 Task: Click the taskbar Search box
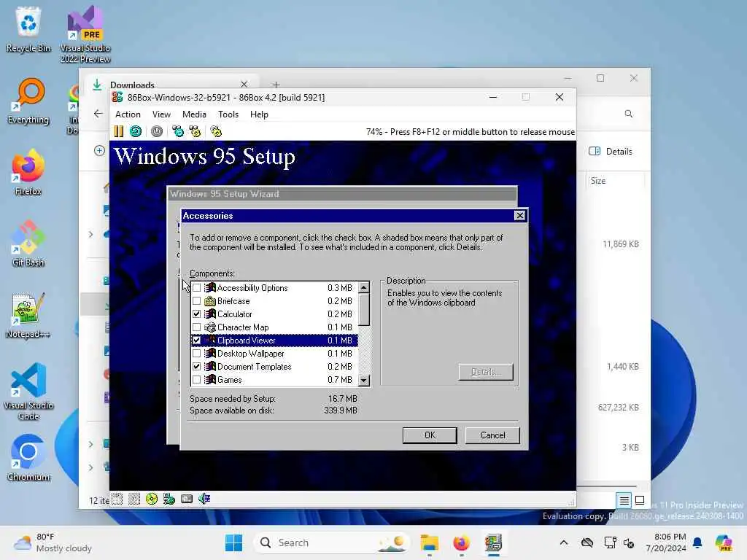(x=332, y=542)
